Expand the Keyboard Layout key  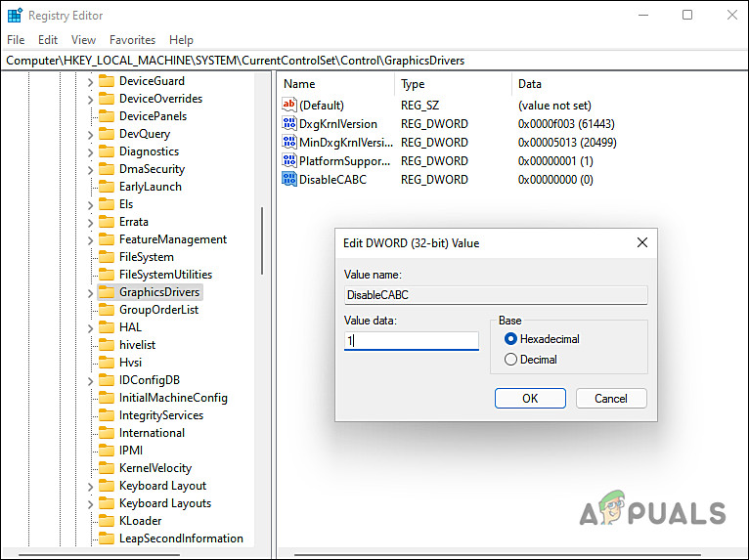90,487
